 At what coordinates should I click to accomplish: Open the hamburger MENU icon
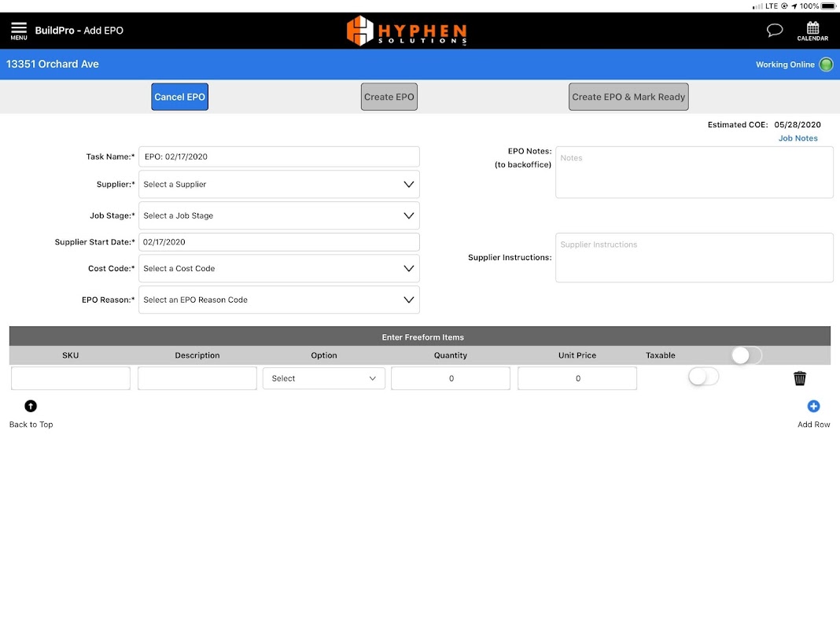[19, 31]
